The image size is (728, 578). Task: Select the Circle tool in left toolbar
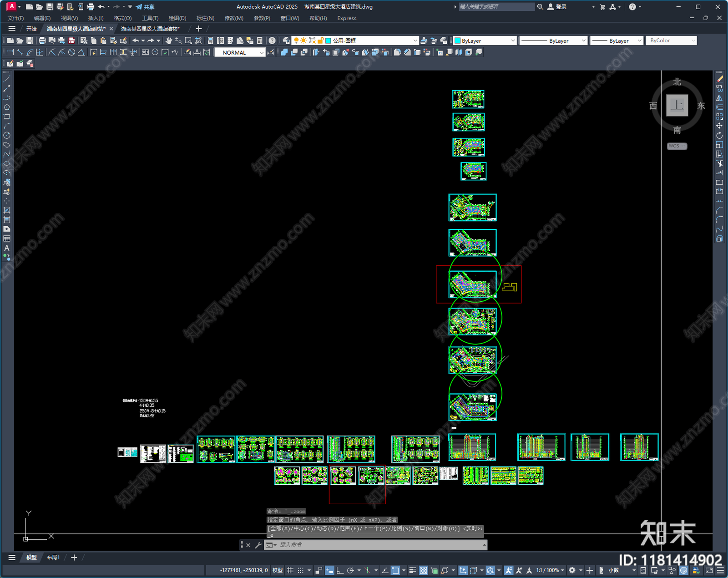[7, 135]
